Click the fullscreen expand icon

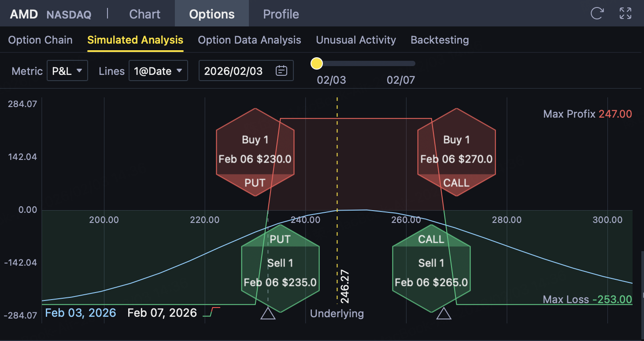click(625, 13)
